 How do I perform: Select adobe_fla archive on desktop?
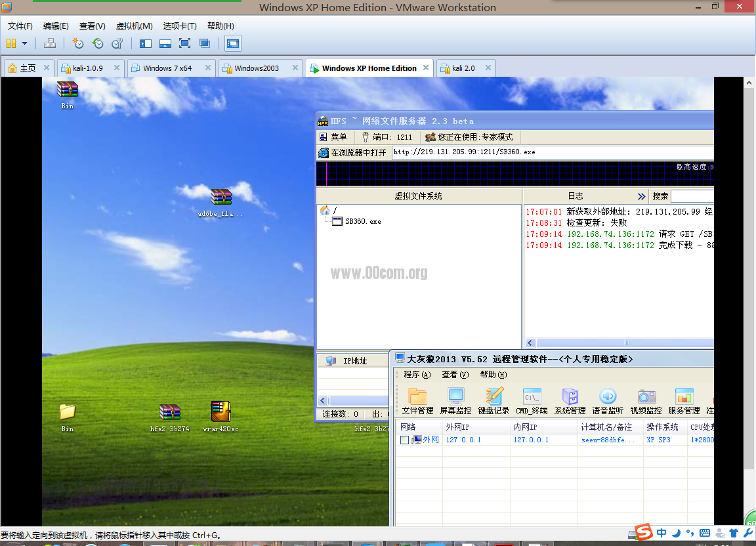[220, 203]
